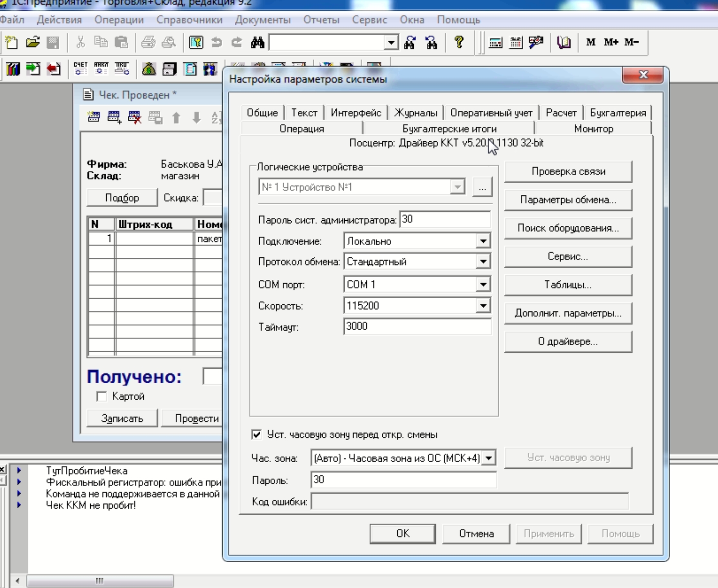Image resolution: width=718 pixels, height=588 pixels.
Task: Tick the Картой checkbox
Action: (102, 396)
